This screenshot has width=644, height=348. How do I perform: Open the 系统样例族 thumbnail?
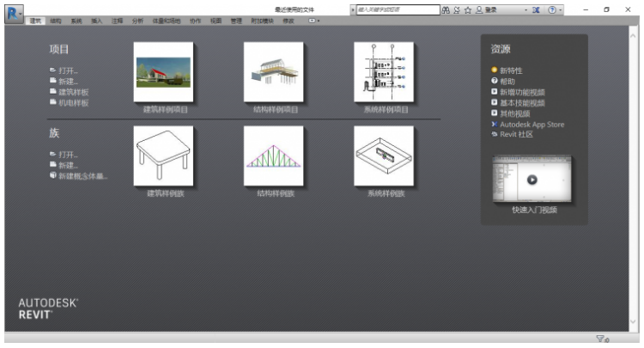384,156
